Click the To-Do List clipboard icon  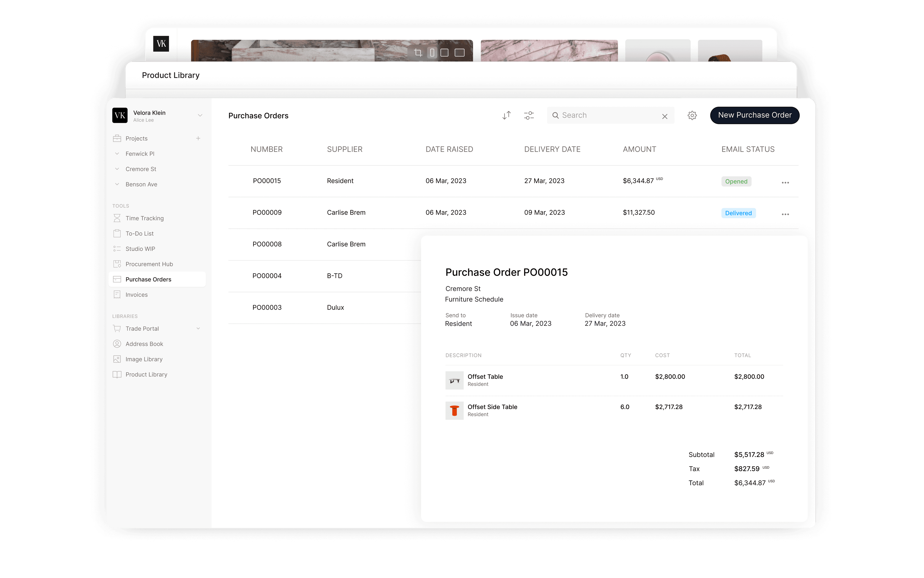(117, 234)
